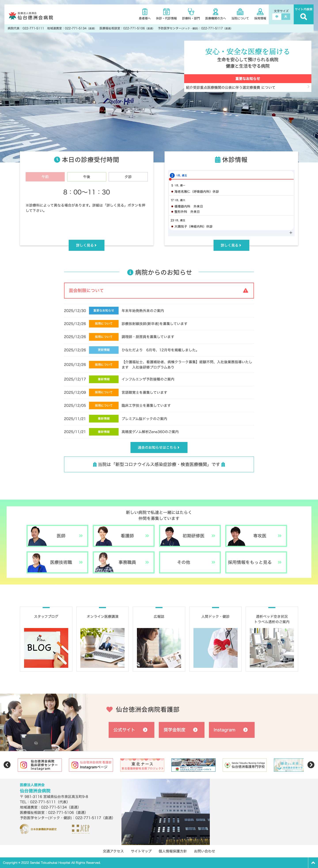This screenshot has width=318, height=868.
Task: Click the back-to-top arrow in the footer
Action: coord(313,863)
